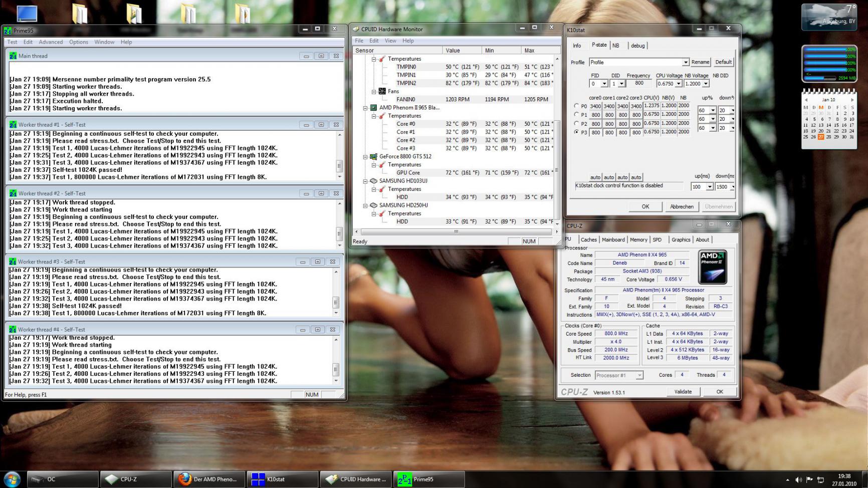Click the Worker thread #4 window icon

[13, 330]
